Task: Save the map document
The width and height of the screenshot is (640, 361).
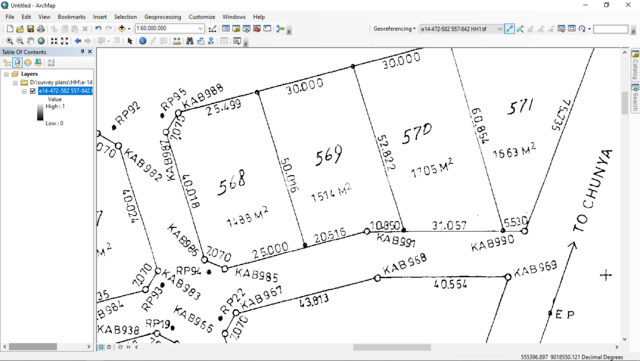Action: coord(30,29)
